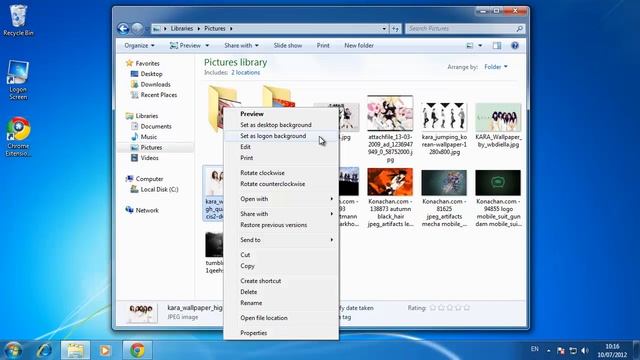Image resolution: width=640 pixels, height=360 pixels.
Task: Choose Open file location menu entry
Action: pos(281,318)
